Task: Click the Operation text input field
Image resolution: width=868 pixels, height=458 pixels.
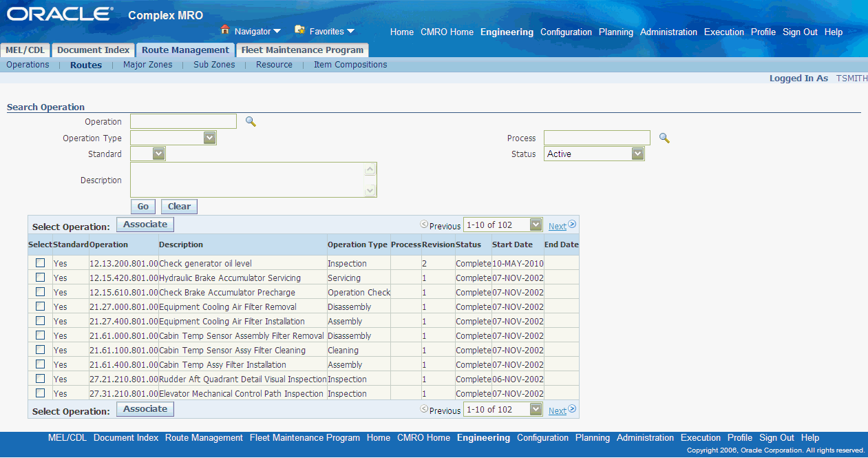Action: pos(183,121)
